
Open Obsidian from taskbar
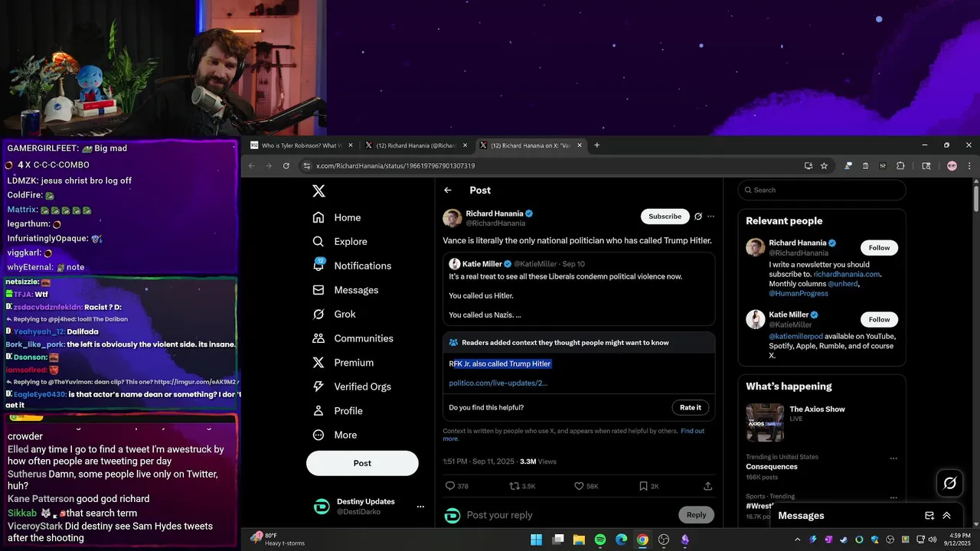pyautogui.click(x=685, y=540)
